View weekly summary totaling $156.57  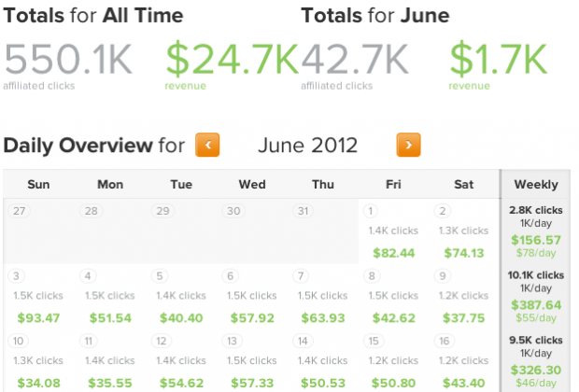pos(537,231)
